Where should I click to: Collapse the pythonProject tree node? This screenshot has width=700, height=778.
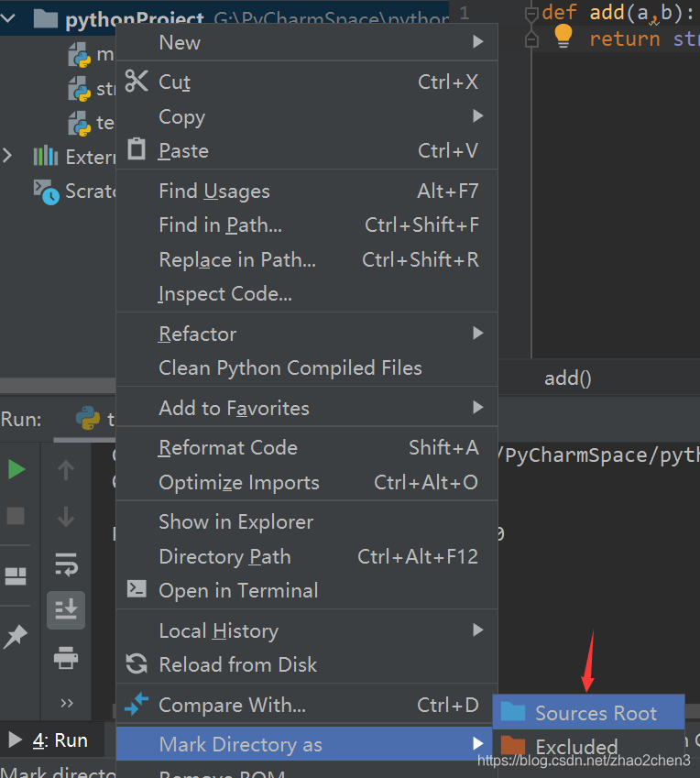tap(8, 19)
